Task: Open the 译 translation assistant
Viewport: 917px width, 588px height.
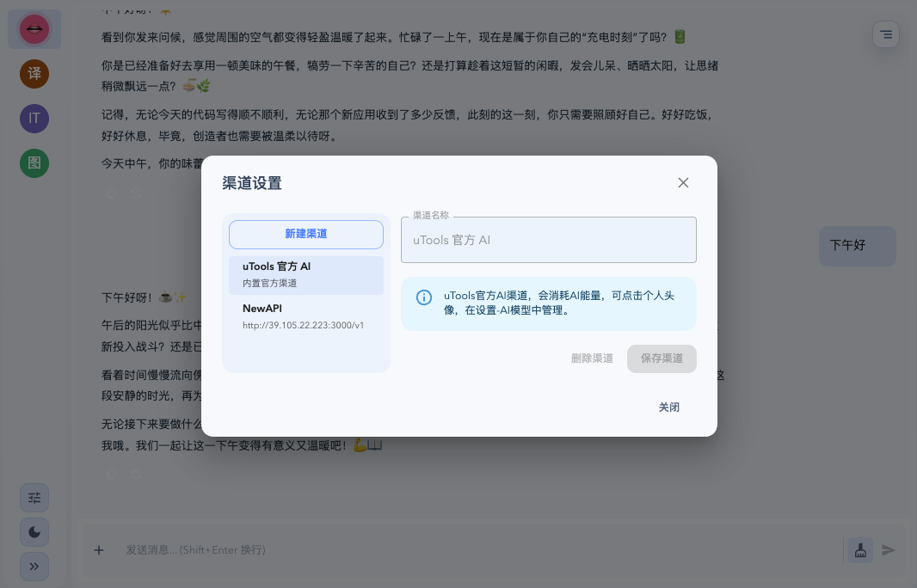Action: [x=34, y=74]
